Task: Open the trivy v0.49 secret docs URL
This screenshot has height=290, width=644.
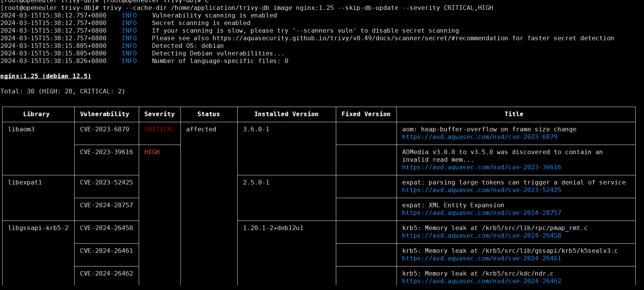Action: click(360, 38)
